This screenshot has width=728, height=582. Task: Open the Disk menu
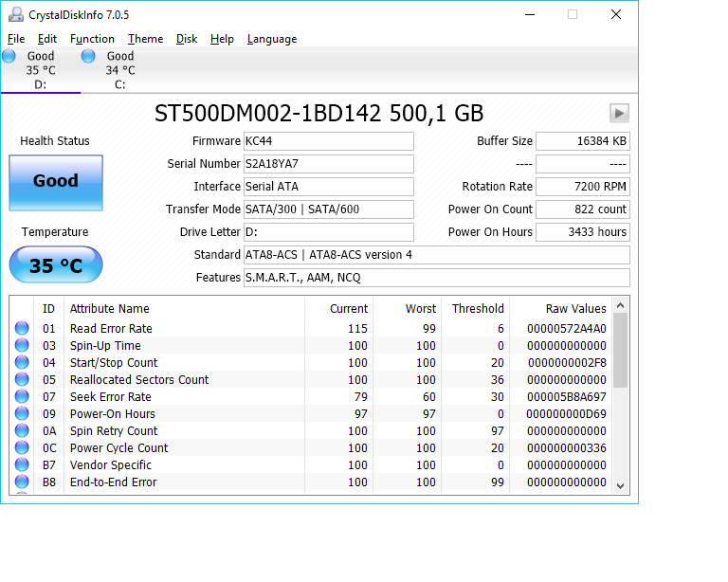187,39
